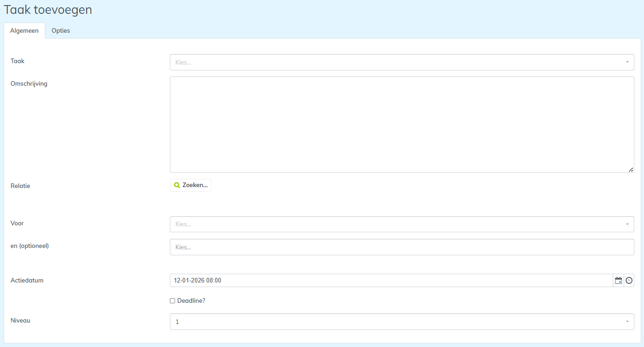Image resolution: width=644 pixels, height=347 pixels.
Task: Click the Niveau label
Action: (20, 320)
